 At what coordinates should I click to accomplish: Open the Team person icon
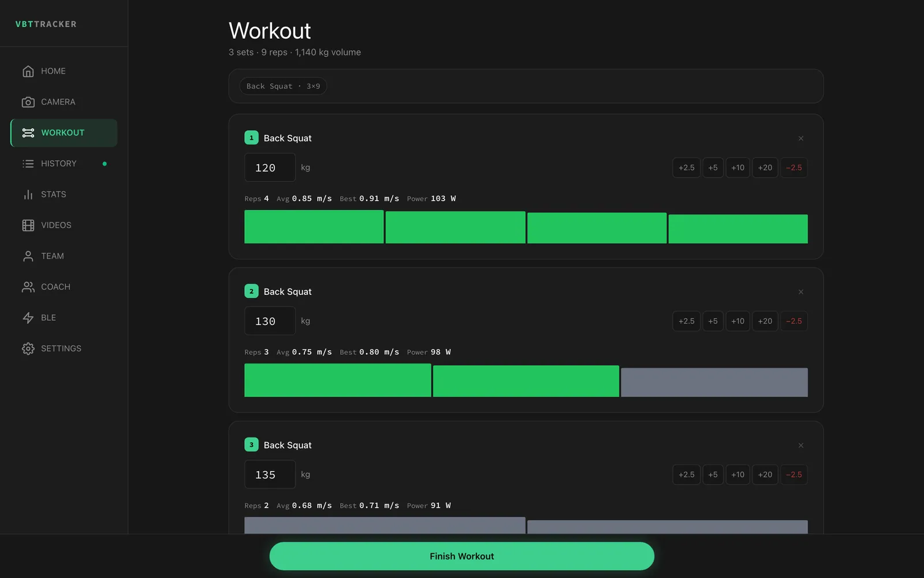(x=28, y=256)
